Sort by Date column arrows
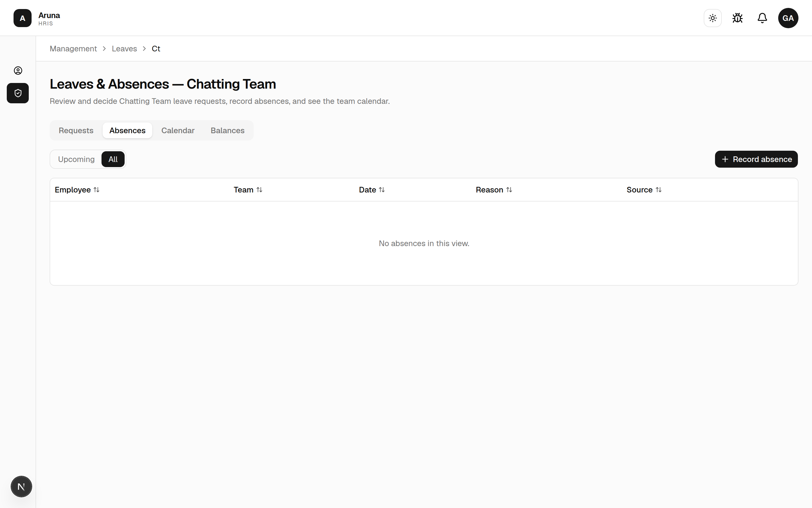812x508 pixels. (382, 190)
